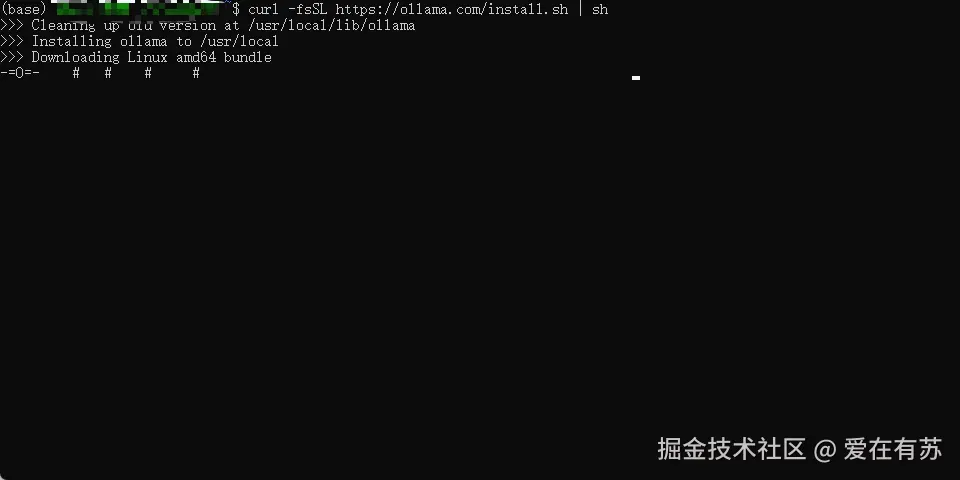Click the white terminal cursor block
The image size is (960, 480).
pos(636,78)
